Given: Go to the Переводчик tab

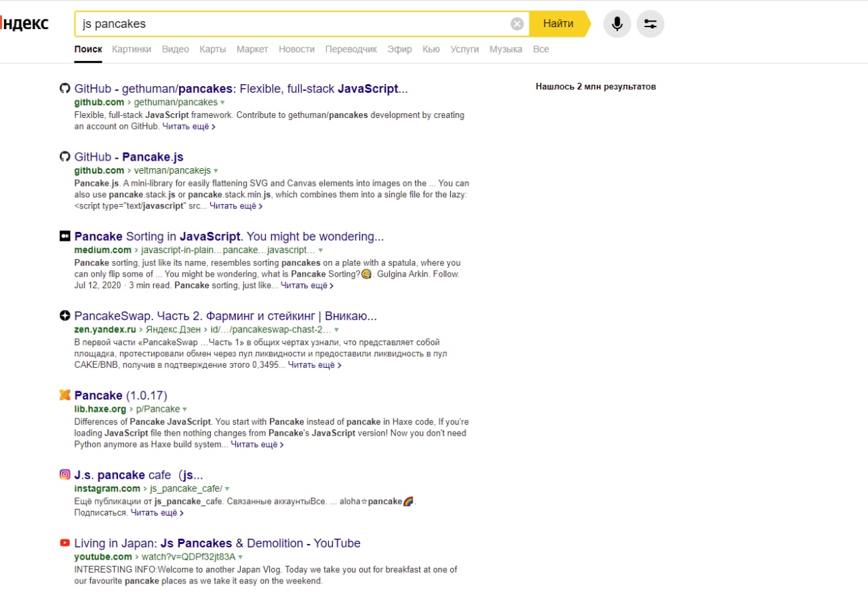Looking at the screenshot, I should coord(351,50).
